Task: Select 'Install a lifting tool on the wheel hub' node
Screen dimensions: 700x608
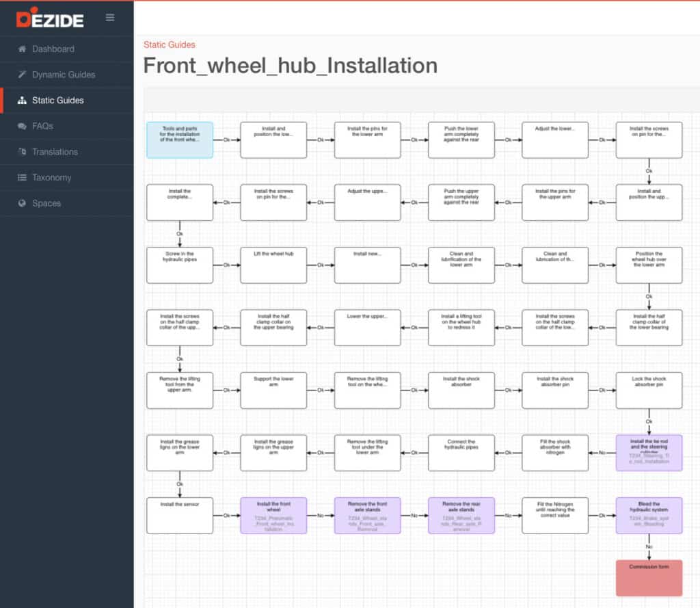Action: (461, 328)
